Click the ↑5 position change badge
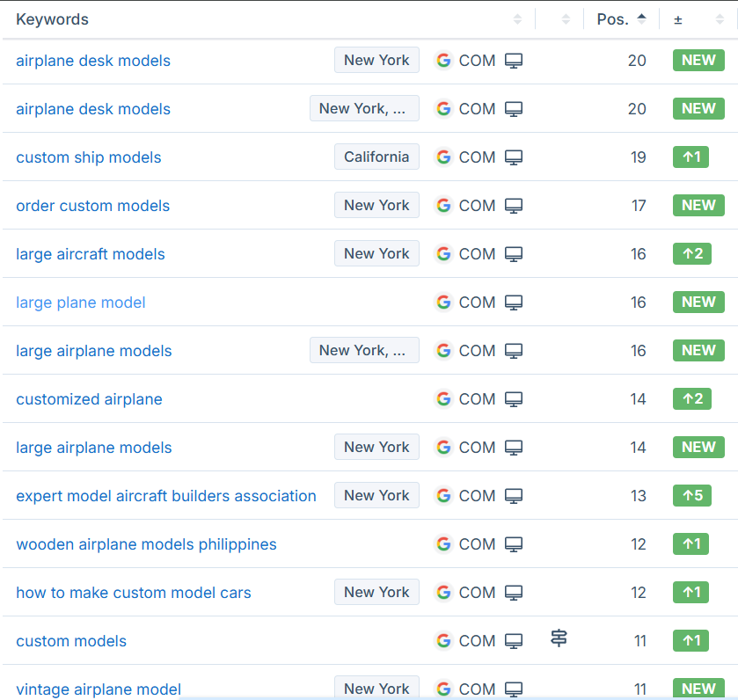Viewport: 738px width, 700px height. [x=691, y=496]
